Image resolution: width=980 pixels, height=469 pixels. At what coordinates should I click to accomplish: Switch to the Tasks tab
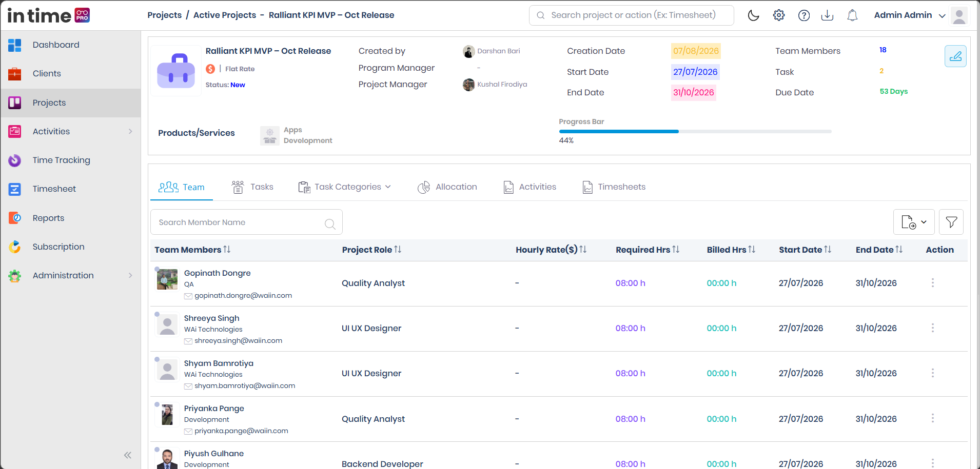[252, 187]
